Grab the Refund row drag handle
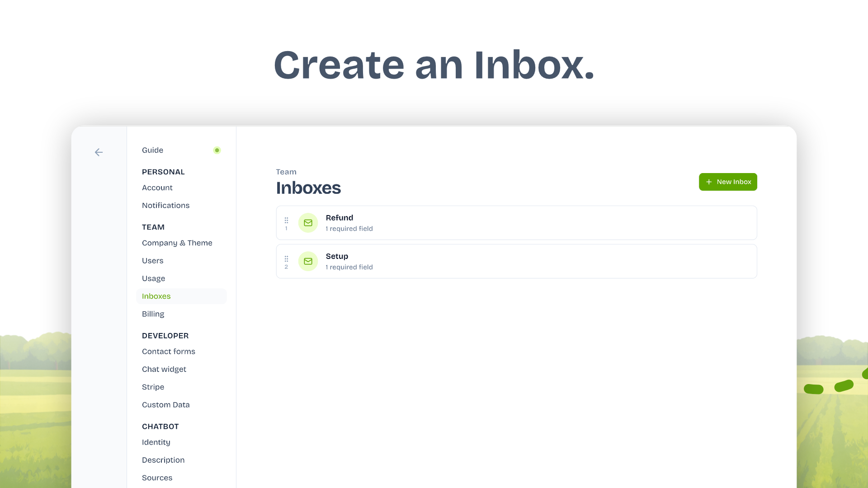This screenshot has width=868, height=488. click(286, 221)
